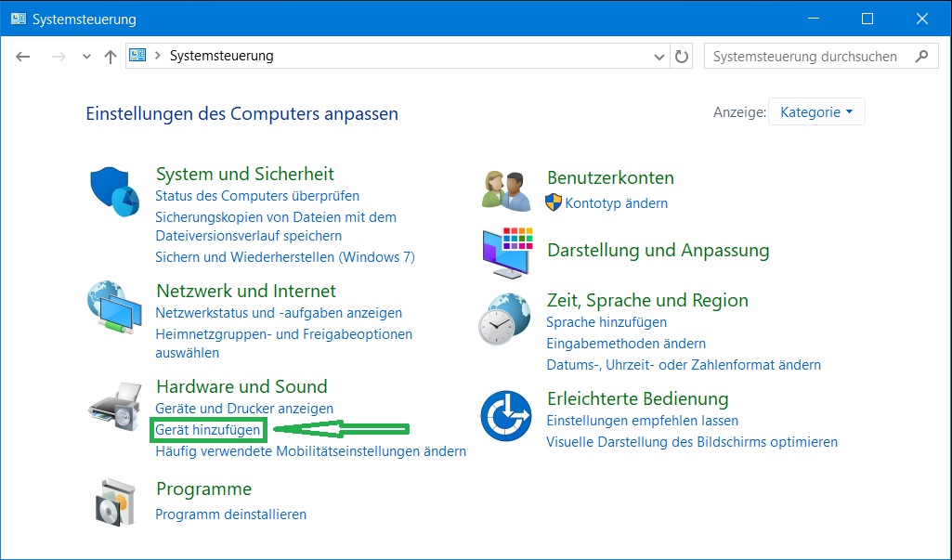Open Erleichterte Bedienung heading
This screenshot has height=560, width=952.
[637, 399]
